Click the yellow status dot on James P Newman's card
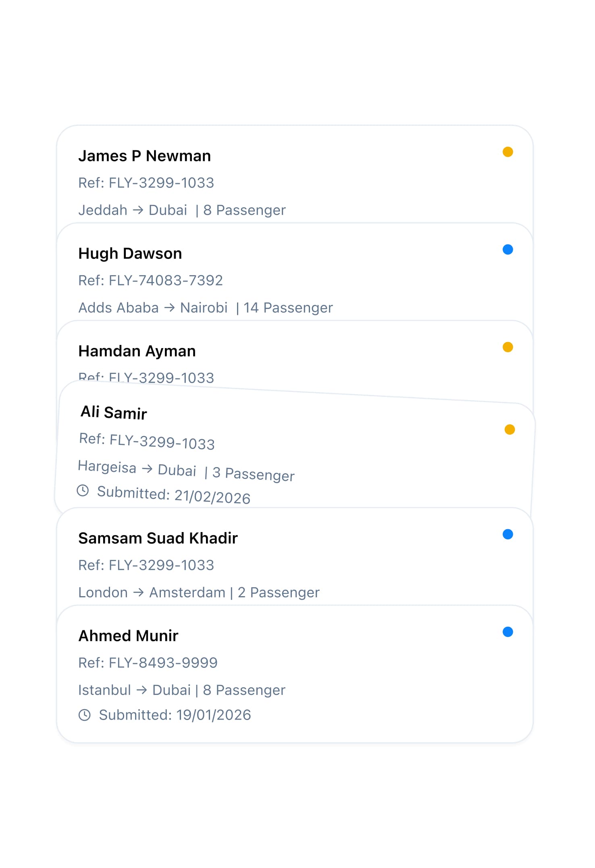The width and height of the screenshot is (595, 868). coord(508,152)
